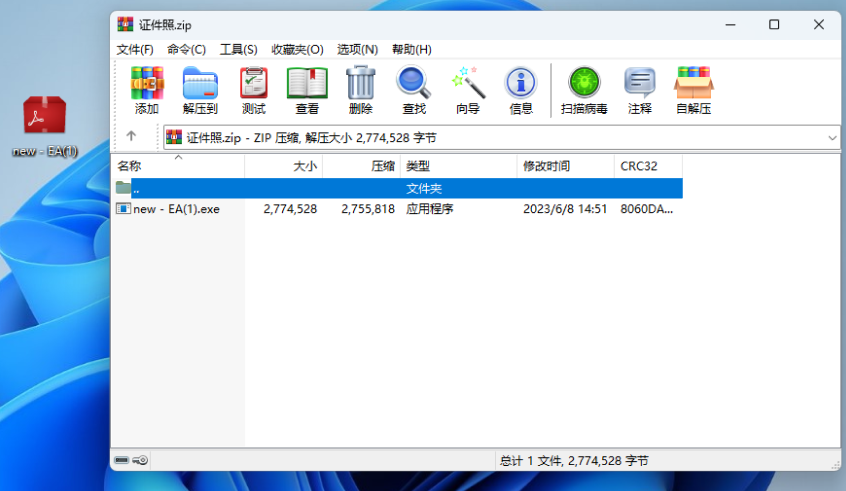
Task: Open the Help (帮助) menu
Action: (x=412, y=50)
